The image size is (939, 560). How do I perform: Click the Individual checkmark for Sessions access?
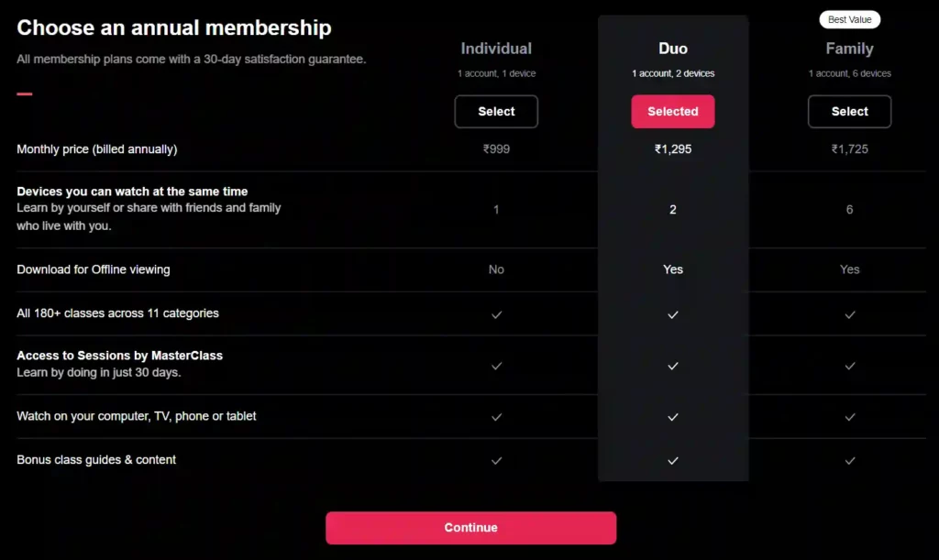496,365
